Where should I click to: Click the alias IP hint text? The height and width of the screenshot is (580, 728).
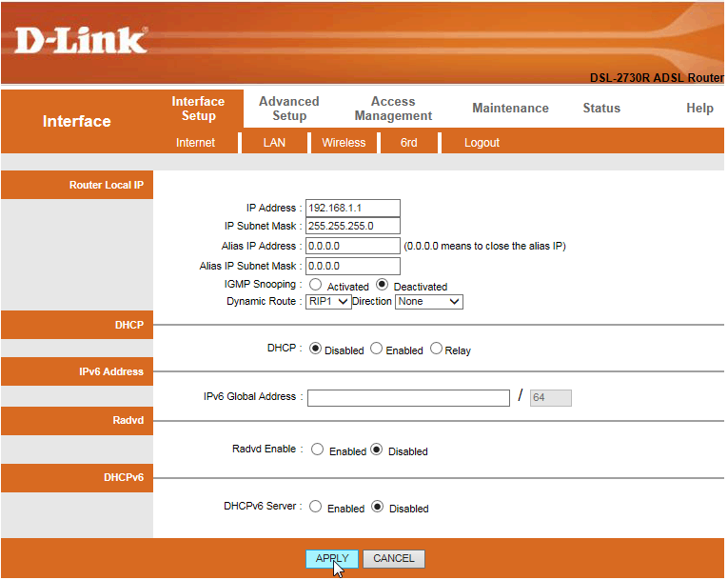point(484,246)
